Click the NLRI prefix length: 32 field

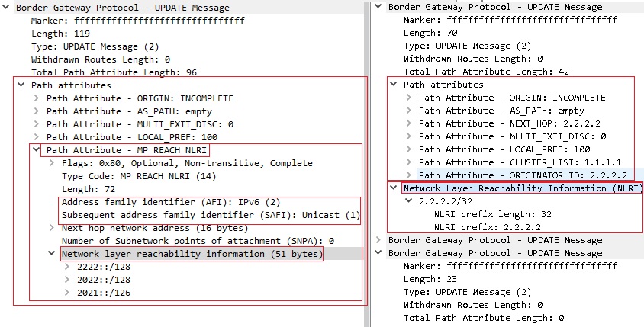[493, 214]
